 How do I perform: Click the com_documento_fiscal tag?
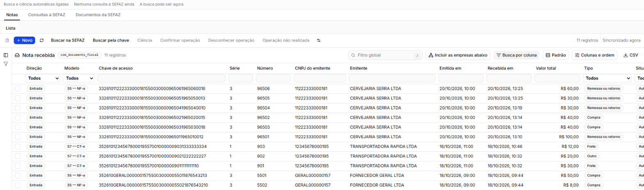click(x=79, y=55)
